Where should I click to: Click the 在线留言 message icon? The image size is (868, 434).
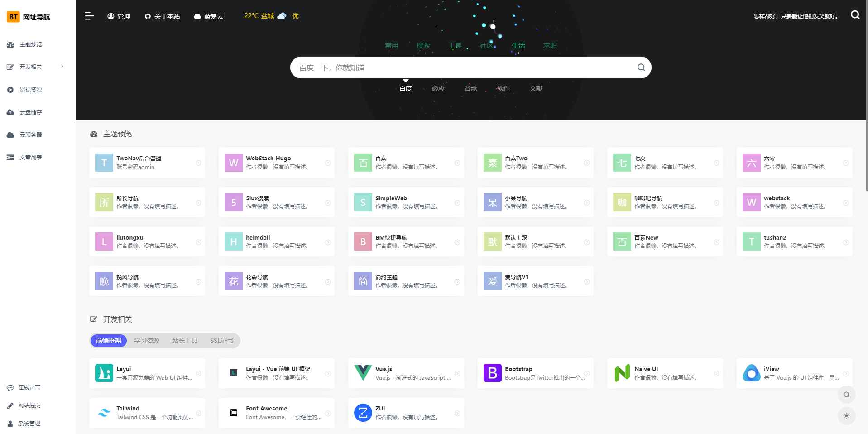(x=10, y=387)
